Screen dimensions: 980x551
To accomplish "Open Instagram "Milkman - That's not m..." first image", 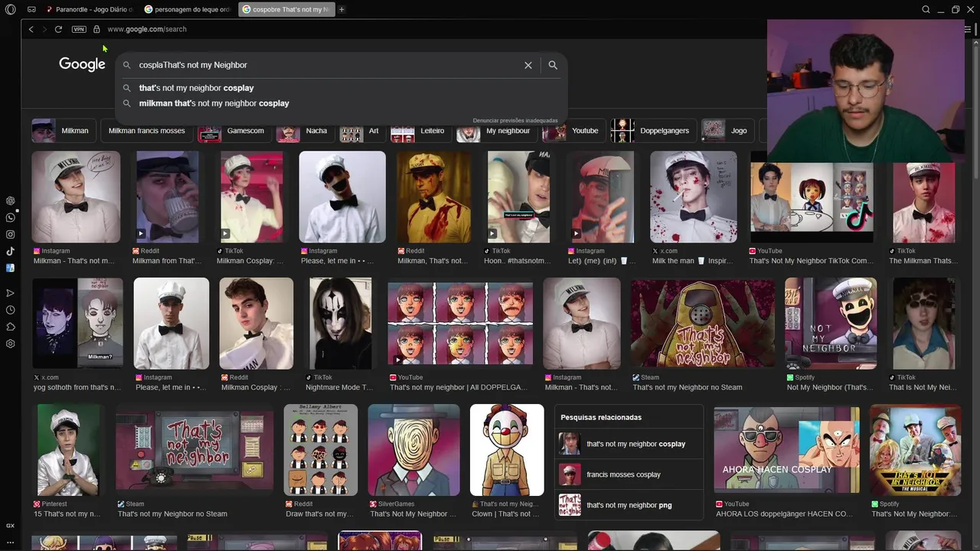I will [76, 197].
